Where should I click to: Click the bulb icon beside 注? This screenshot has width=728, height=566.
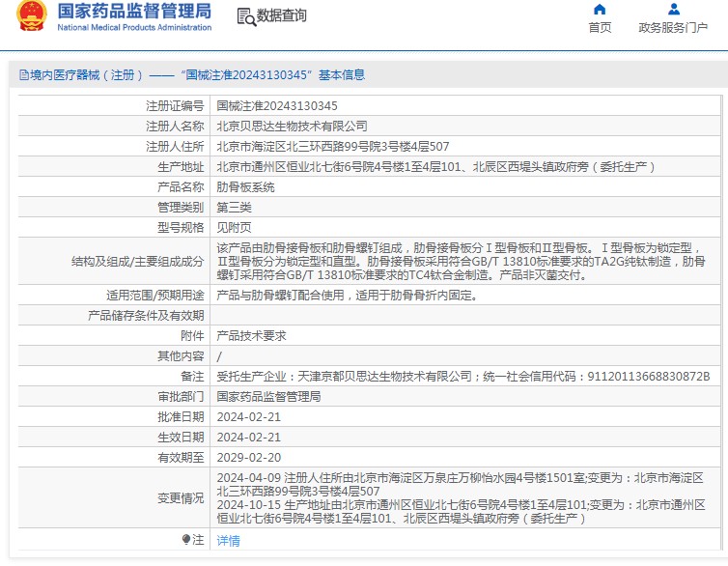(x=186, y=540)
